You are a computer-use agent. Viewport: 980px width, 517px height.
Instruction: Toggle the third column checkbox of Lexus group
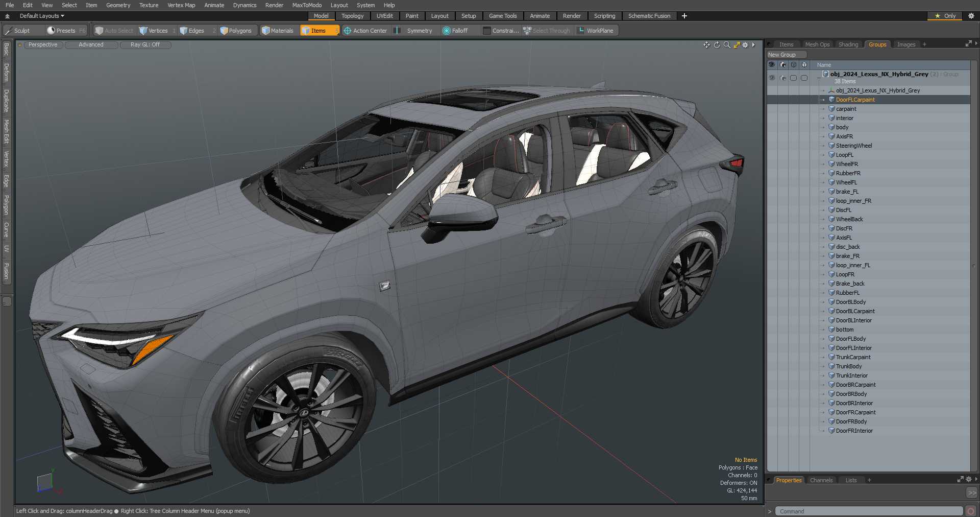[793, 78]
